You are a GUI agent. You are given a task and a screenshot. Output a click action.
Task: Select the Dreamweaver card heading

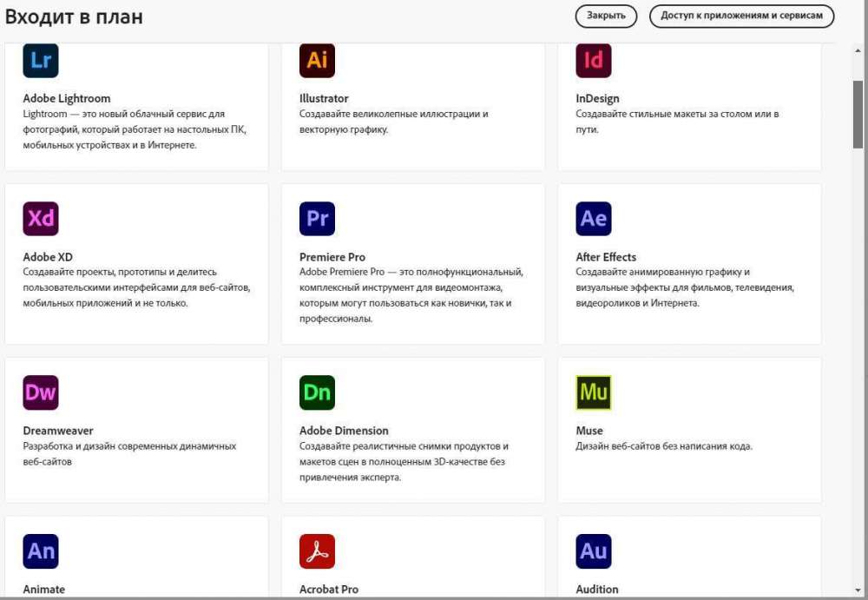pos(58,431)
